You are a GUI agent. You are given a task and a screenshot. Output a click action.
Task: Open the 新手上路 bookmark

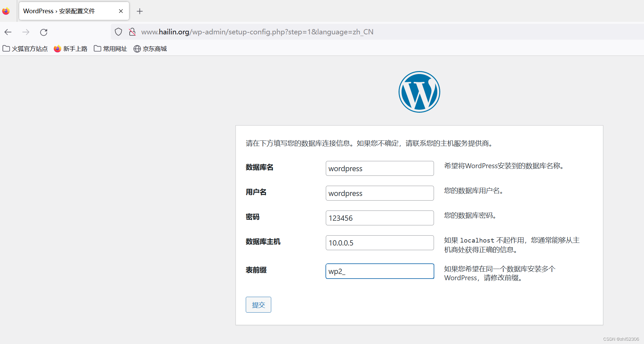pos(70,49)
